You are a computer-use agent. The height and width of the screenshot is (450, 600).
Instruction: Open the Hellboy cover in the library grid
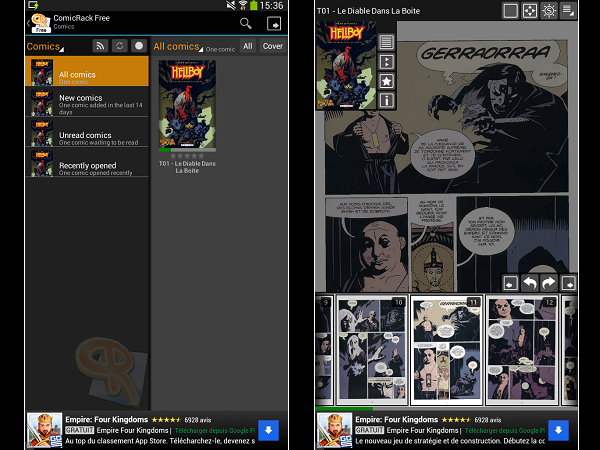[187, 104]
